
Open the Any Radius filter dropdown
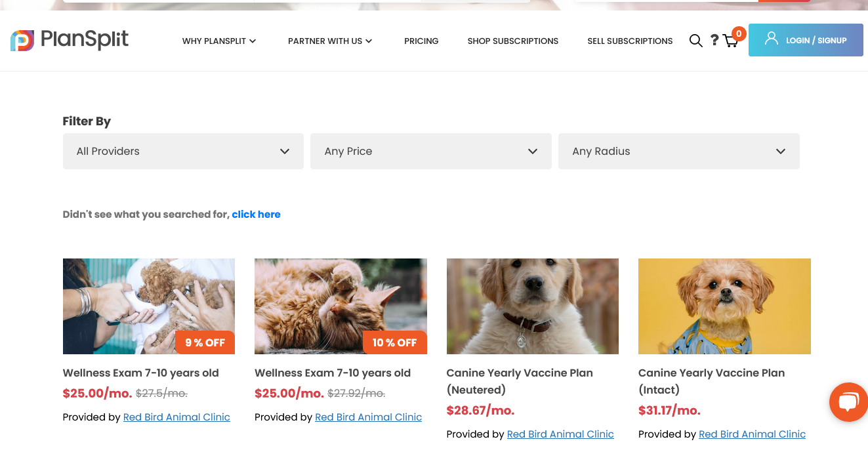click(678, 152)
